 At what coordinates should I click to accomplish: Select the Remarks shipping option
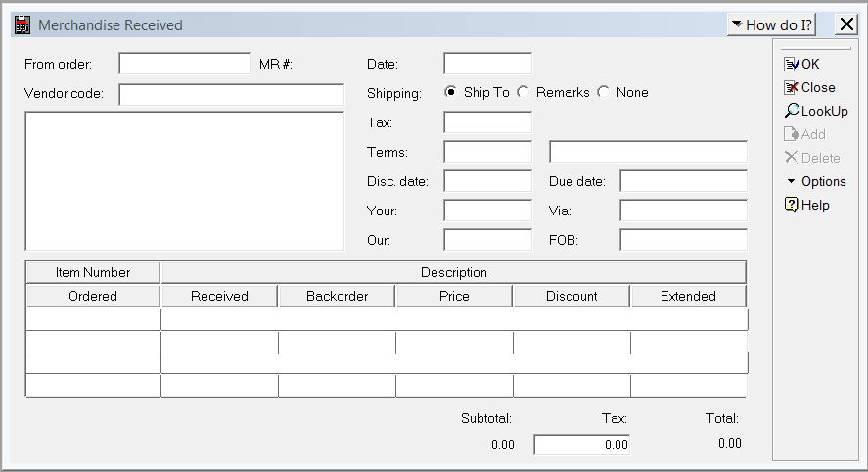(x=524, y=92)
